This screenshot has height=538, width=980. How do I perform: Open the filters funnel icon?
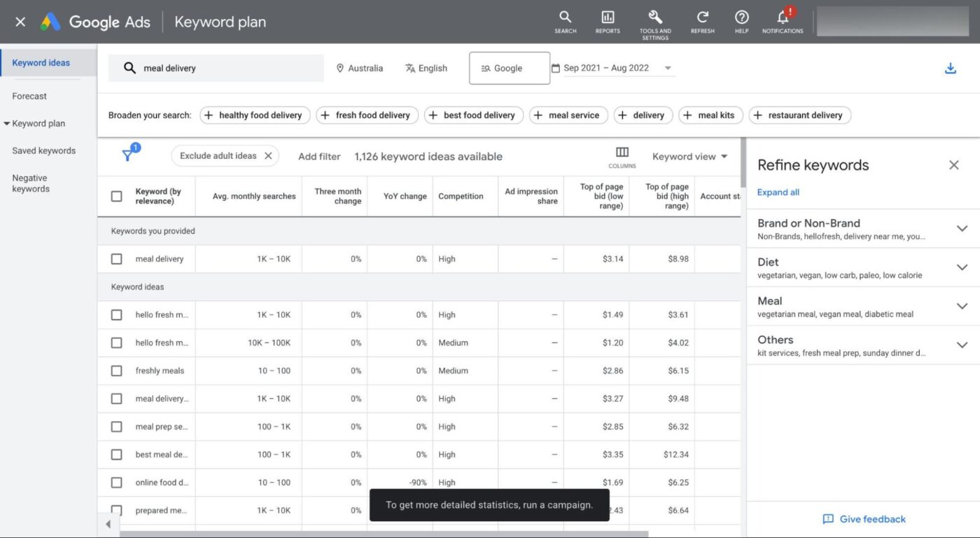(x=131, y=155)
